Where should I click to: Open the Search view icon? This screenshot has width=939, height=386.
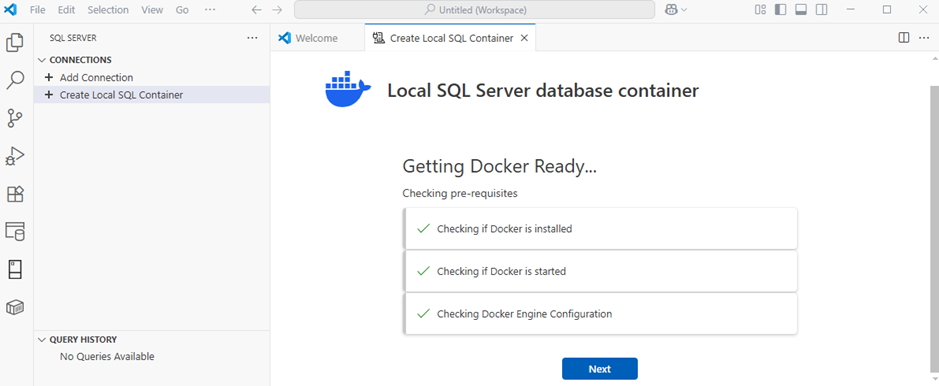[x=15, y=80]
